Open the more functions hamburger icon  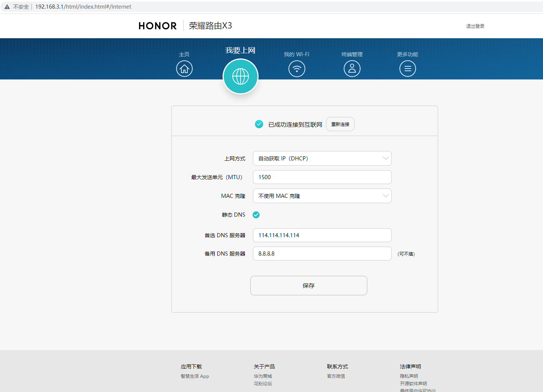click(408, 69)
